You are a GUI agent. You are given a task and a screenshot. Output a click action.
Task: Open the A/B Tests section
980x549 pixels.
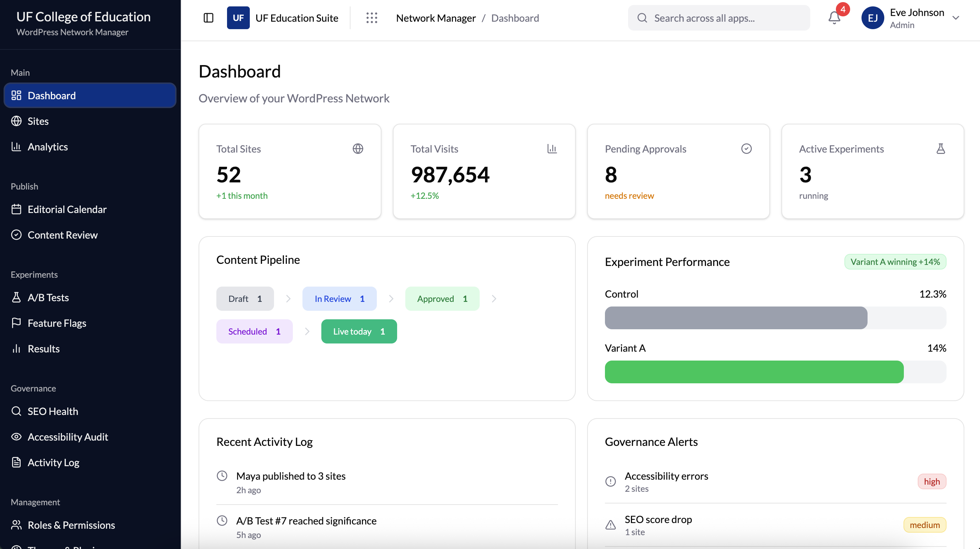coord(90,297)
